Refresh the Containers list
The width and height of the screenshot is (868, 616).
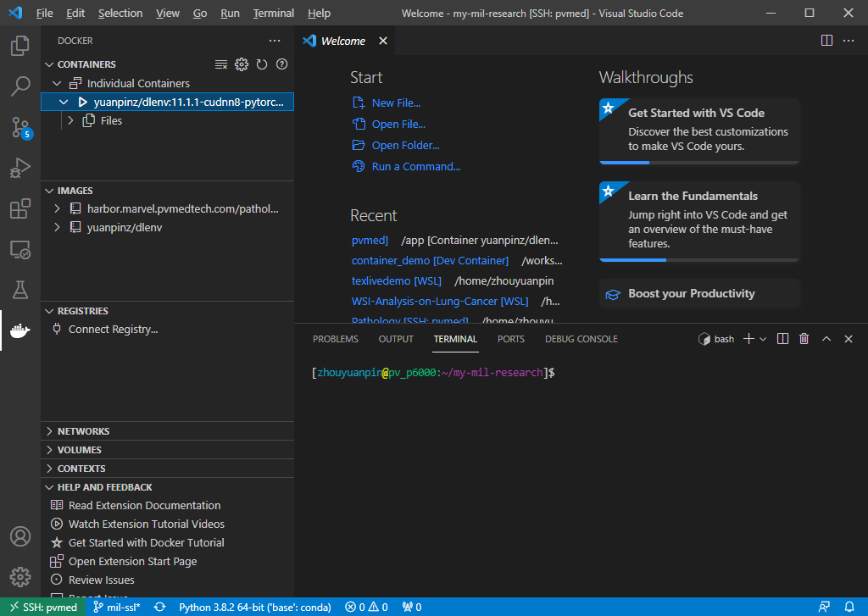pos(262,64)
